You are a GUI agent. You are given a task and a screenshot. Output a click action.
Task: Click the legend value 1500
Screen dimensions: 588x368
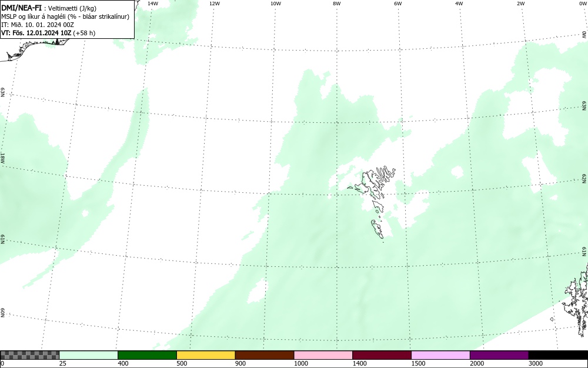tap(419, 363)
